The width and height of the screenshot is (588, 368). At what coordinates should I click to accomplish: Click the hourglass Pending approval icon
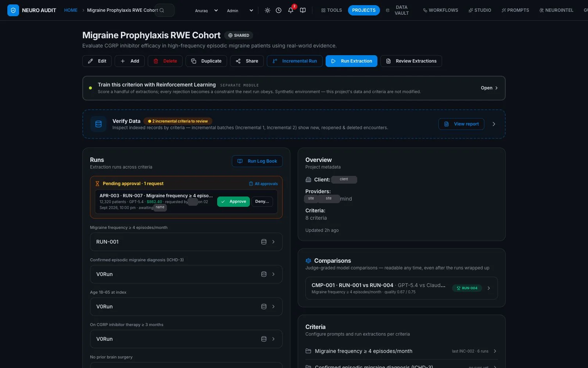(97, 184)
